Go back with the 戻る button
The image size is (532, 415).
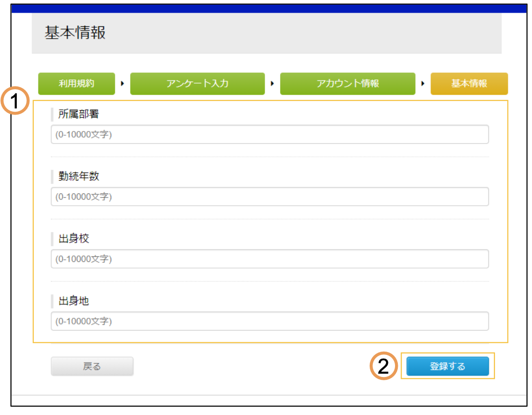coord(92,366)
